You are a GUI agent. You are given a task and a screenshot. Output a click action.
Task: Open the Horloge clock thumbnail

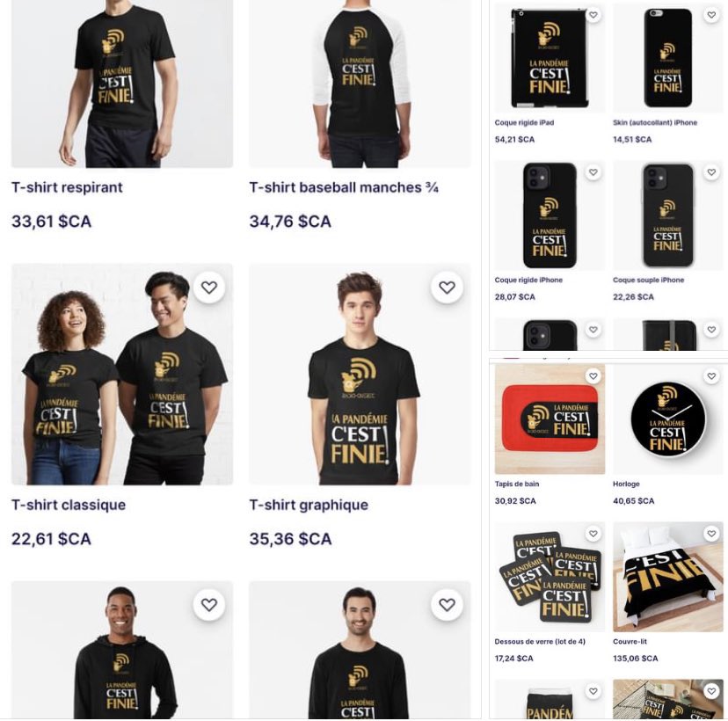(667, 419)
